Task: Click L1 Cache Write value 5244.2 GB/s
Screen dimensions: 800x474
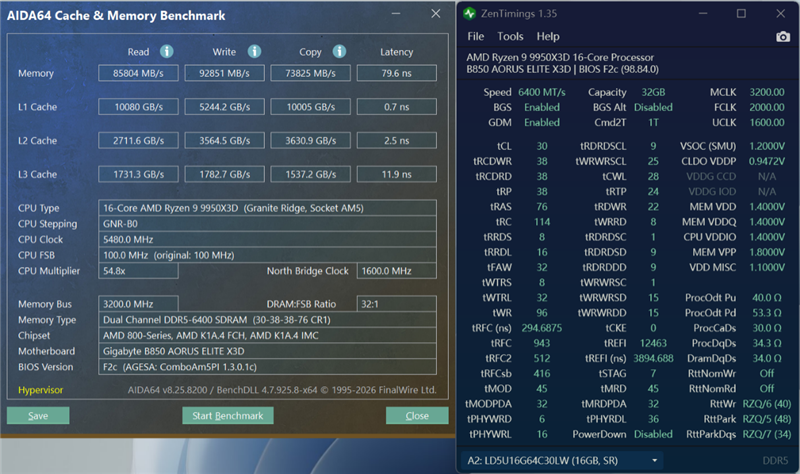Action: click(224, 107)
